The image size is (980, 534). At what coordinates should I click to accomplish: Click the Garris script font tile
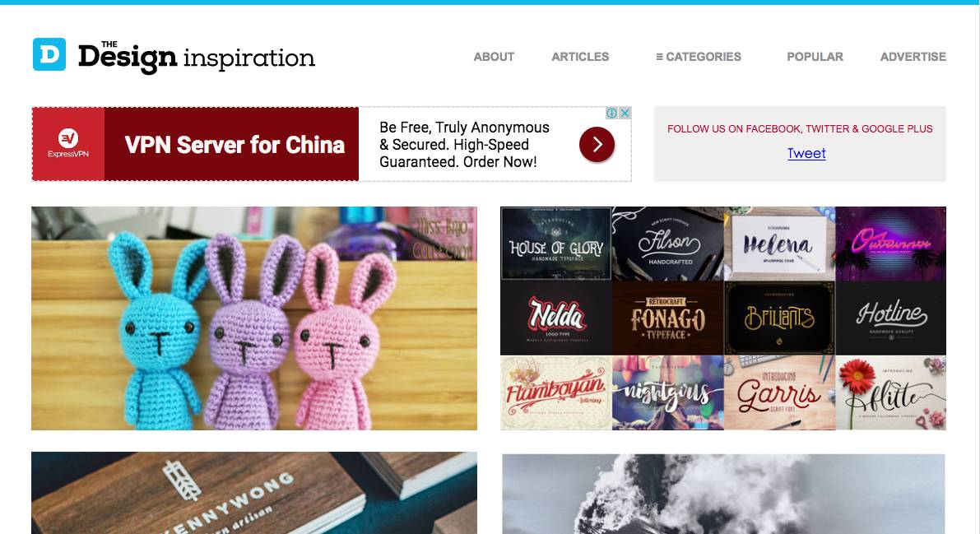click(x=779, y=392)
